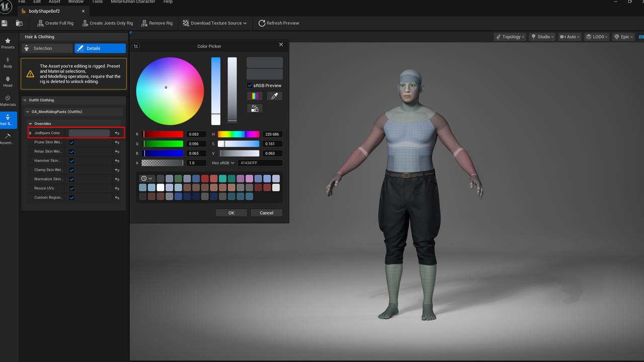Reset Resize UVs to default
The width and height of the screenshot is (644, 362).
tap(117, 189)
